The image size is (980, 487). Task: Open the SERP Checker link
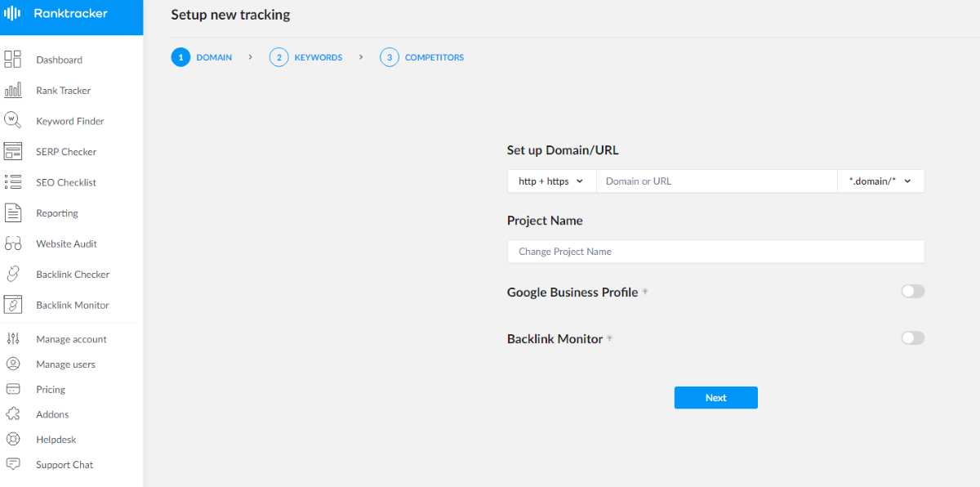pos(66,152)
